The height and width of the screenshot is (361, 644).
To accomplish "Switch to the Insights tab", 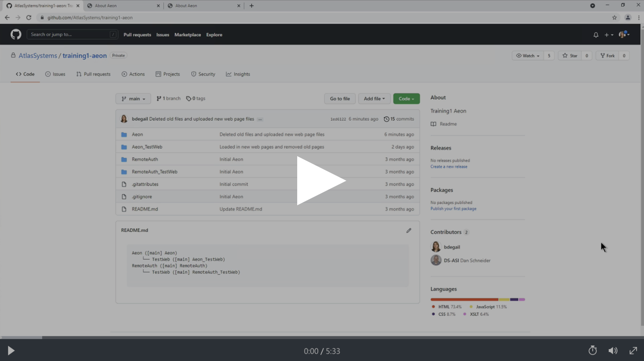I will click(x=238, y=74).
